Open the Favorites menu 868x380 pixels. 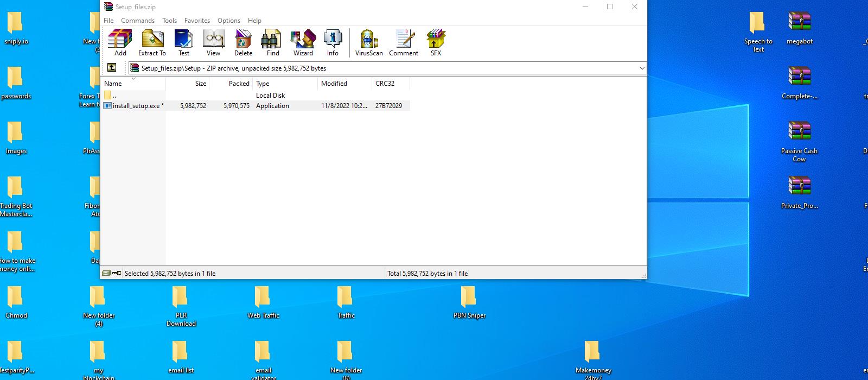[197, 21]
